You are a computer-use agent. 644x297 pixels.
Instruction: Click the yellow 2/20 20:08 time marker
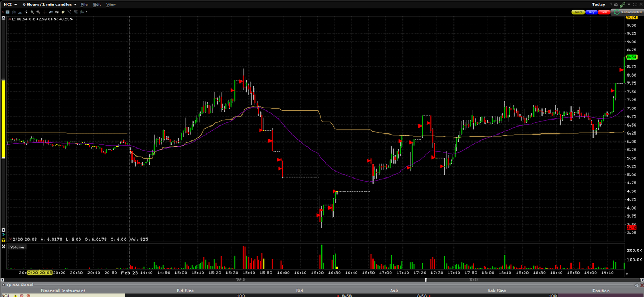(x=40, y=273)
